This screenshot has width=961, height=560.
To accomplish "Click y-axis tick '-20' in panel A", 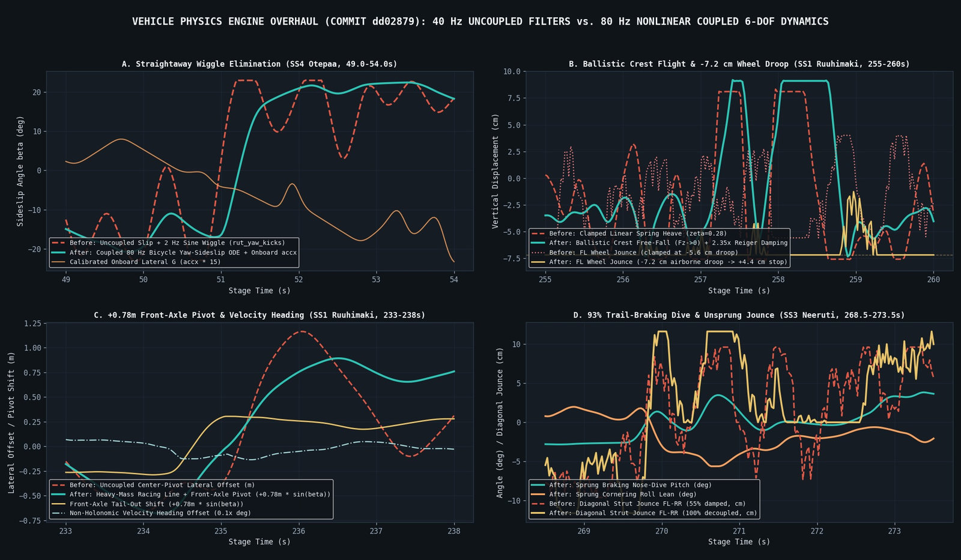I will pyautogui.click(x=34, y=249).
